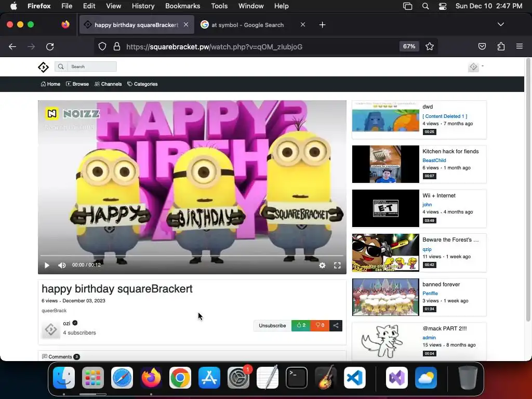
Task: Open Visual Studio Code from the Dock
Action: point(354,378)
